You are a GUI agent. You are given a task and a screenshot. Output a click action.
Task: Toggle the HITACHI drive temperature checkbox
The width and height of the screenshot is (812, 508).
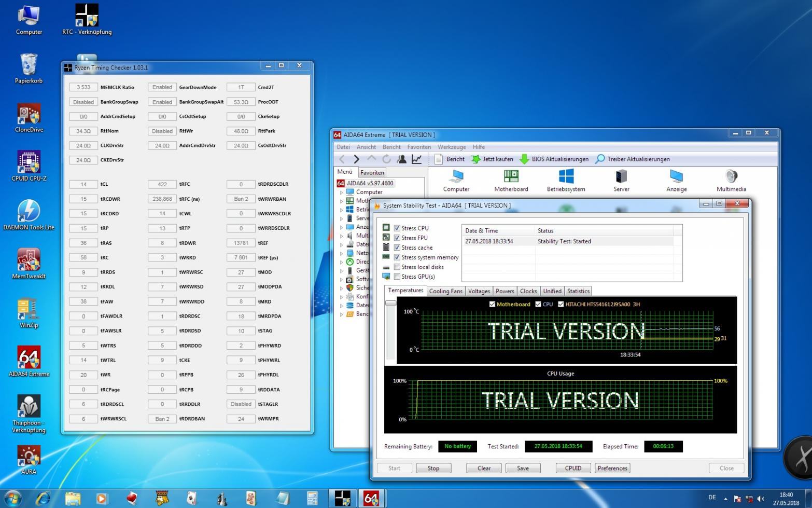(x=561, y=304)
